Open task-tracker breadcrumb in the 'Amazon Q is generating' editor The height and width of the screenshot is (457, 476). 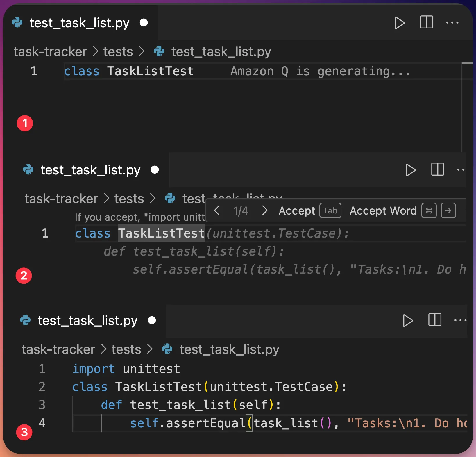(50, 52)
